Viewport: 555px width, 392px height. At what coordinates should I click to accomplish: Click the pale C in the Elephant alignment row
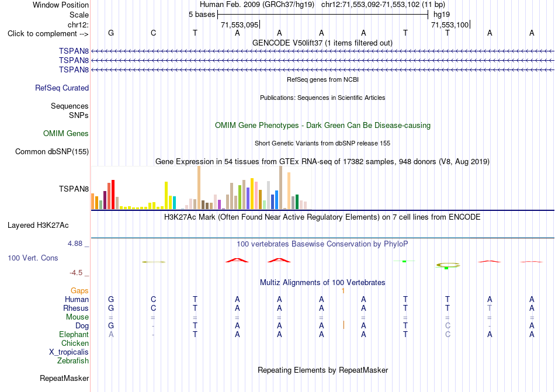point(448,334)
